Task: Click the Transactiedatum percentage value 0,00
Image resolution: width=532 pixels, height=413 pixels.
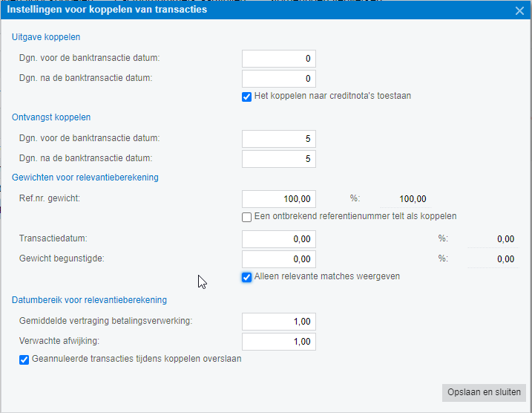Action: [505, 239]
